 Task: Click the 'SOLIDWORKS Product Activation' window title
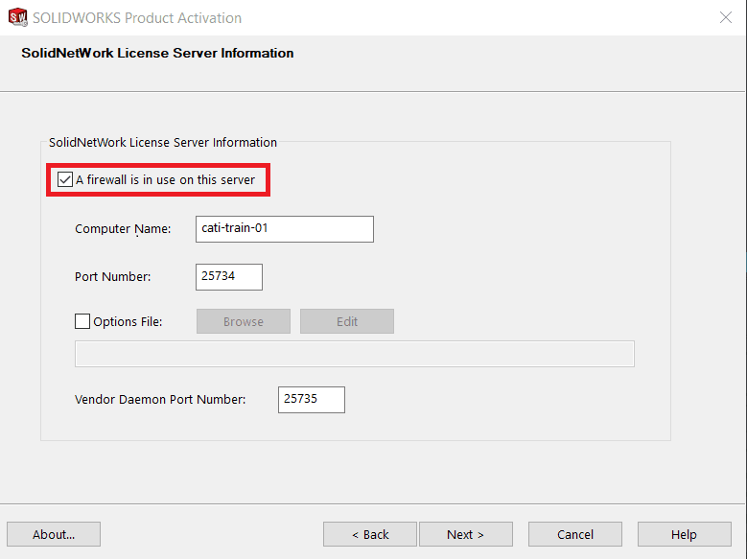click(x=137, y=17)
